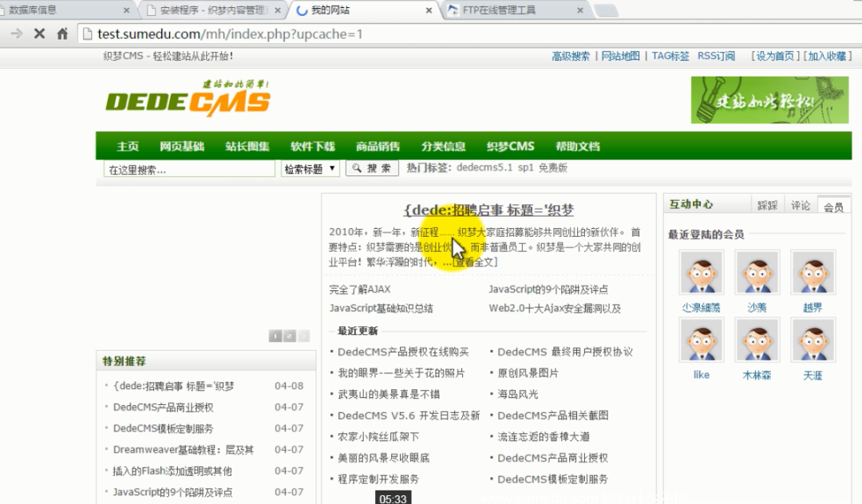Open the RSS订阅 link
The width and height of the screenshot is (862, 504).
(x=716, y=56)
